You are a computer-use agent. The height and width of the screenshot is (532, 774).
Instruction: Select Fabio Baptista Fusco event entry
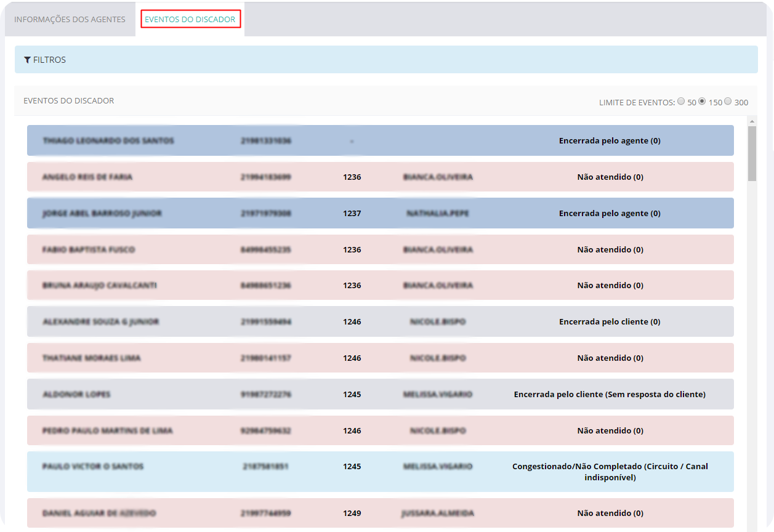pos(89,250)
